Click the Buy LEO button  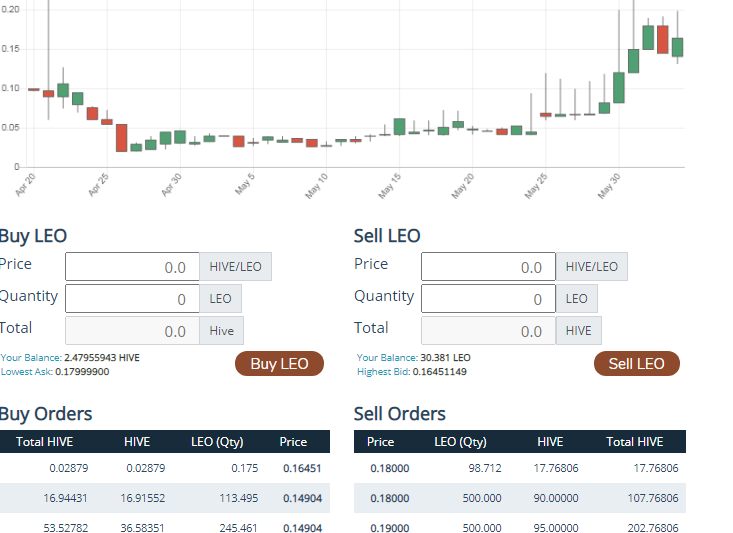click(279, 363)
